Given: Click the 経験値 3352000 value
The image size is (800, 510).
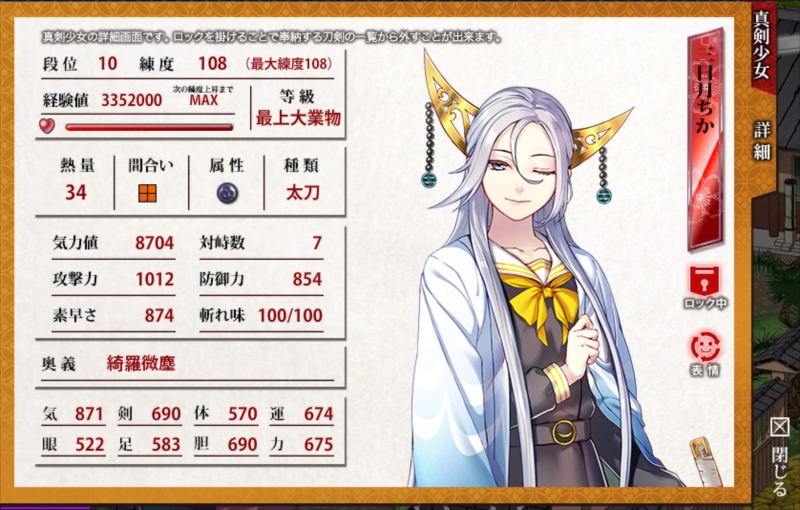Looking at the screenshot, I should tap(132, 100).
